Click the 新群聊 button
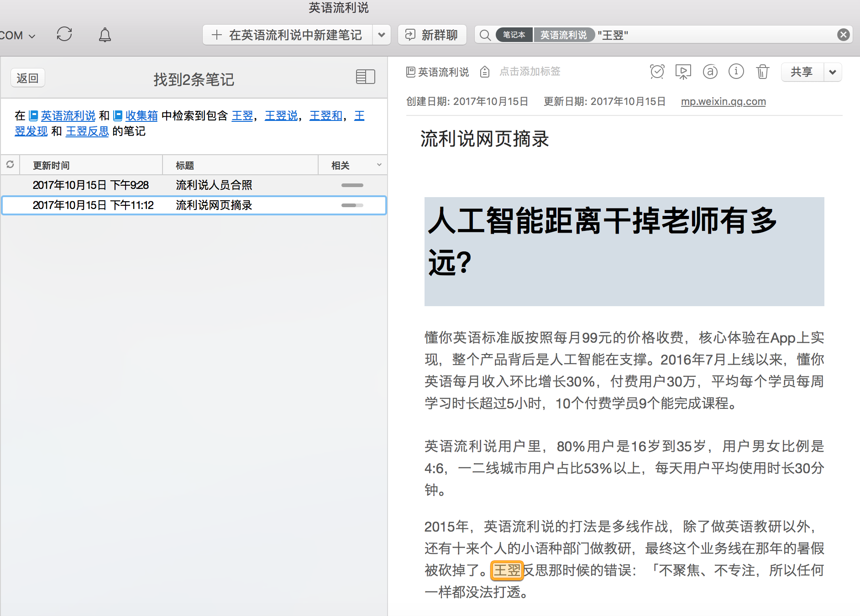Image resolution: width=860 pixels, height=616 pixels. [x=432, y=35]
